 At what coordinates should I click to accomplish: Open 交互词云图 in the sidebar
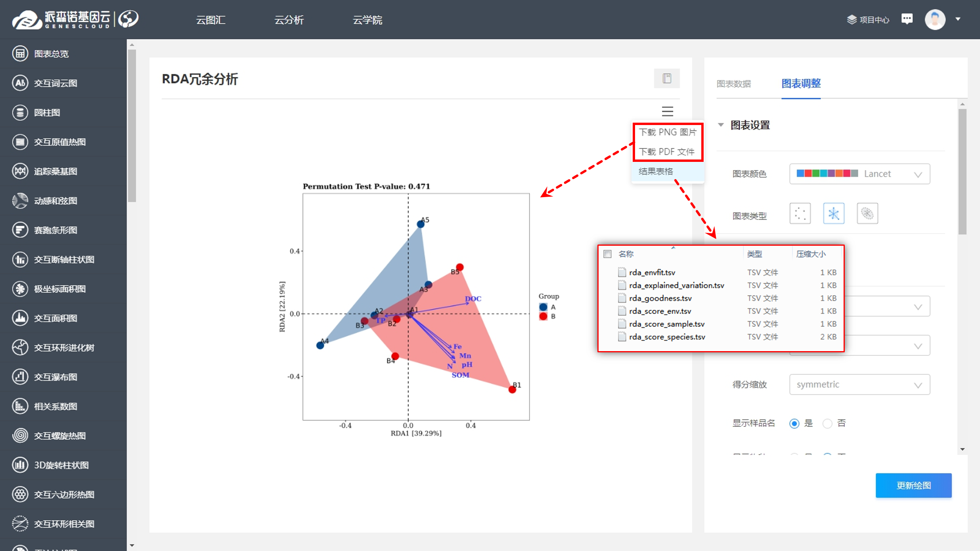click(55, 83)
